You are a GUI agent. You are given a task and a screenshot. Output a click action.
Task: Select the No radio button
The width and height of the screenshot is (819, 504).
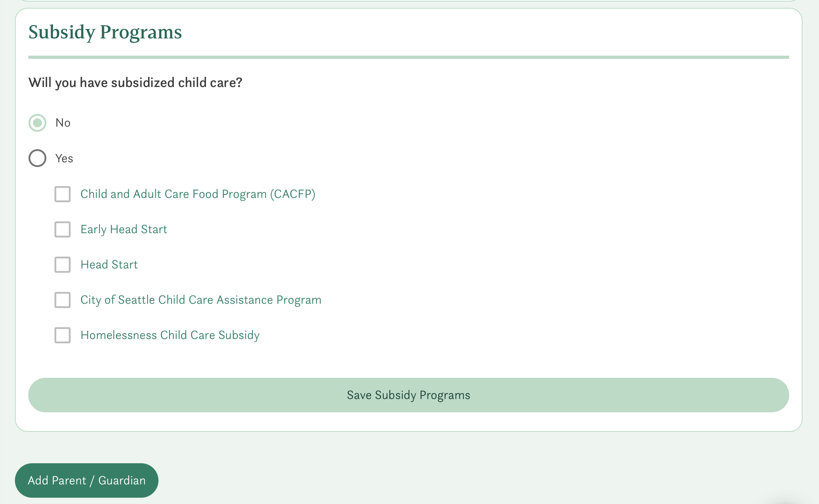[x=37, y=123]
